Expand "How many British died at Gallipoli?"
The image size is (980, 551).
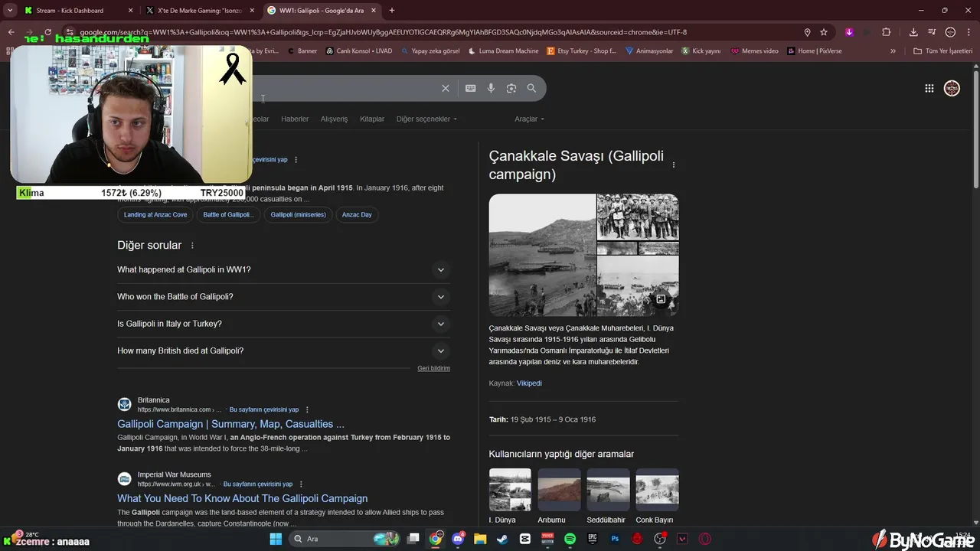pyautogui.click(x=283, y=350)
